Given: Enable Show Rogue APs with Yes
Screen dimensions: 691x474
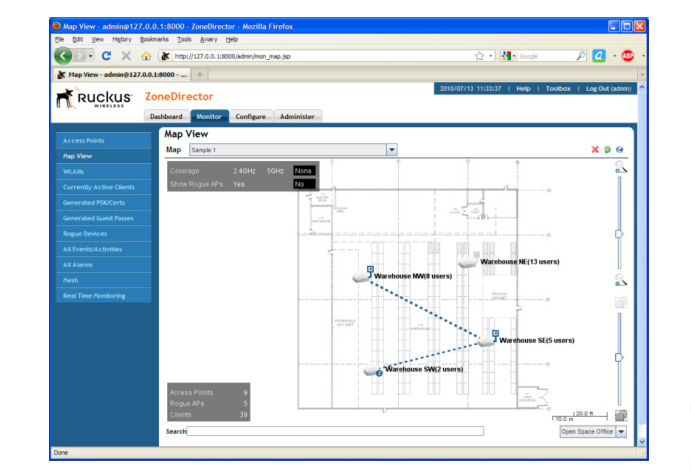Looking at the screenshot, I should coord(239,184).
